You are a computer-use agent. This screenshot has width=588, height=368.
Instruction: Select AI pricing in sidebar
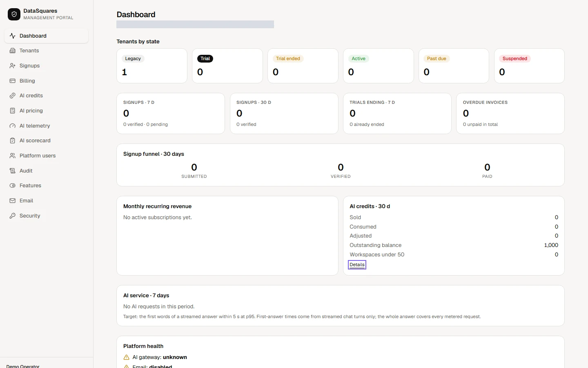click(x=46, y=111)
